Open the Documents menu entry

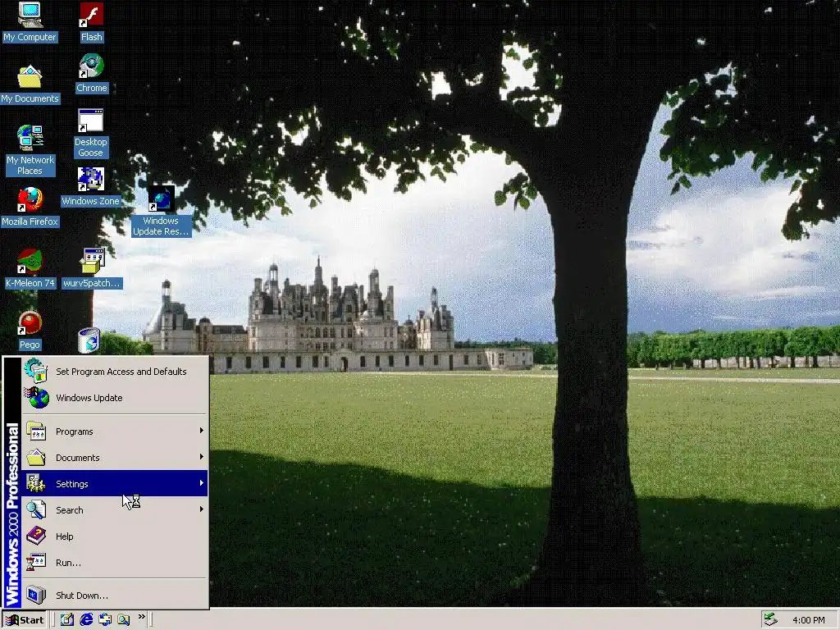pos(115,458)
